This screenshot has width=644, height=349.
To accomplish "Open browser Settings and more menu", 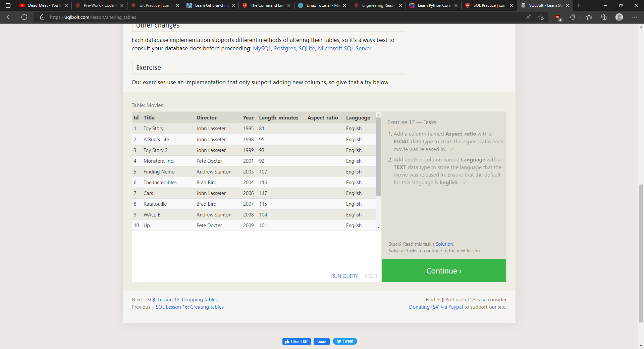I will coord(634,17).
